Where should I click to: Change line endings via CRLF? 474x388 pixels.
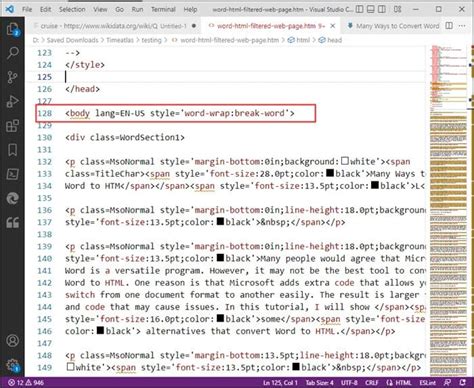coord(372,383)
